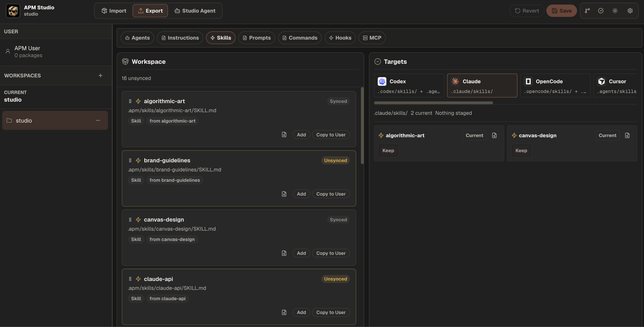Open the Commands tab
The width and height of the screenshot is (644, 327).
299,38
